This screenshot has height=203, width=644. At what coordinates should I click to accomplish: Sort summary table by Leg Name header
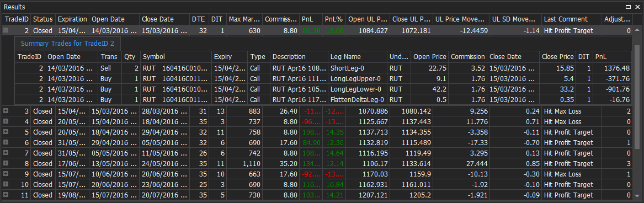pos(358,57)
